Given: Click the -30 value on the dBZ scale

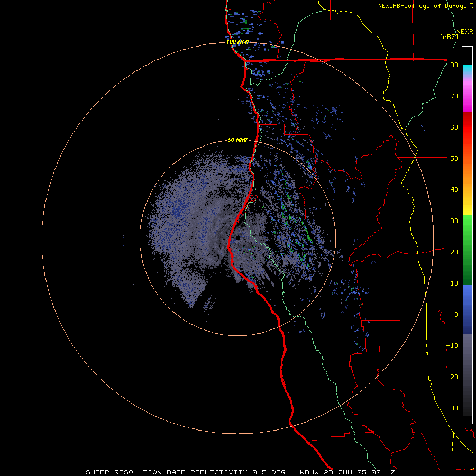Looking at the screenshot, I should click(x=452, y=408).
